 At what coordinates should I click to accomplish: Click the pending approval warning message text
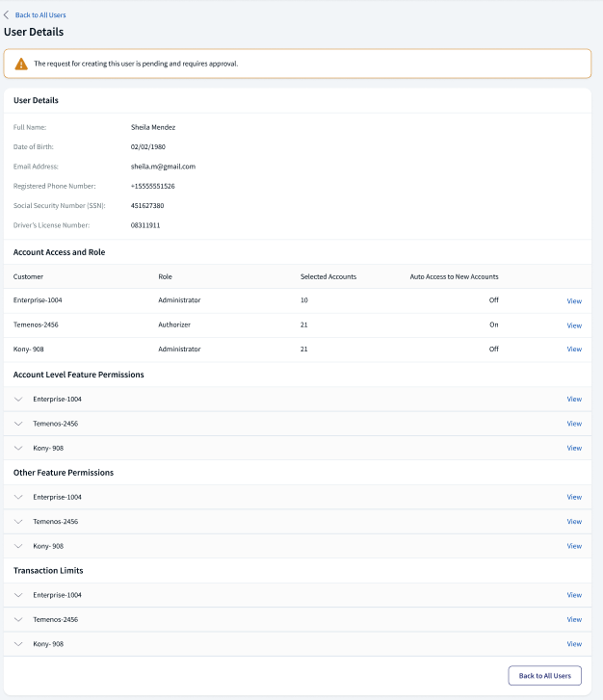pyautogui.click(x=136, y=64)
